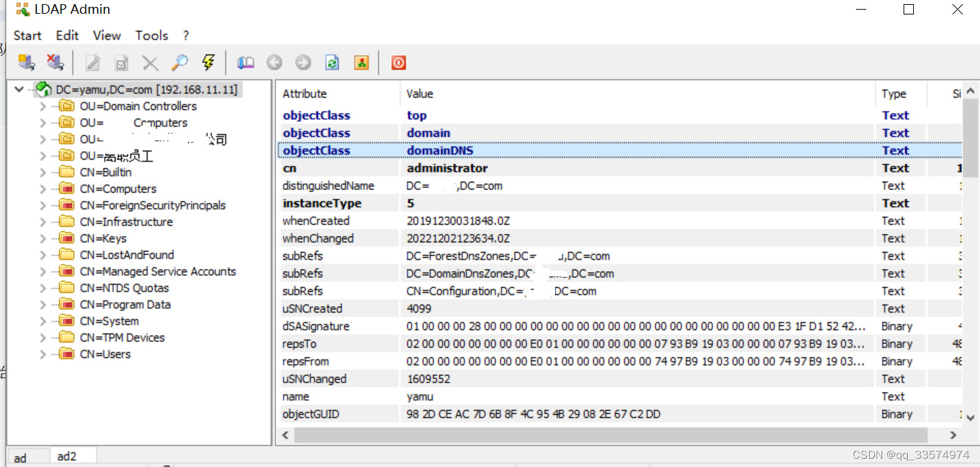
Task: Open a new LDAP server connection
Action: [x=26, y=62]
